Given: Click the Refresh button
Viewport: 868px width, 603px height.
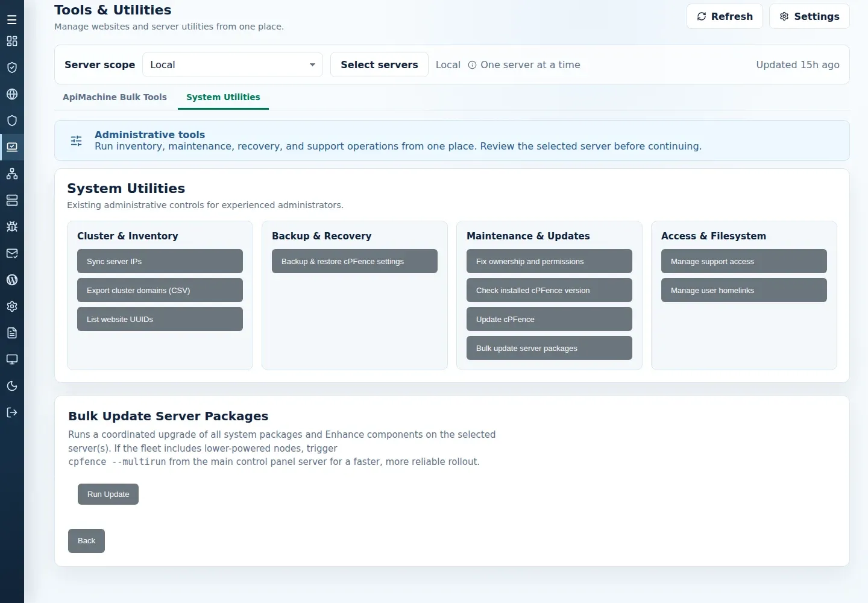Looking at the screenshot, I should [x=725, y=16].
